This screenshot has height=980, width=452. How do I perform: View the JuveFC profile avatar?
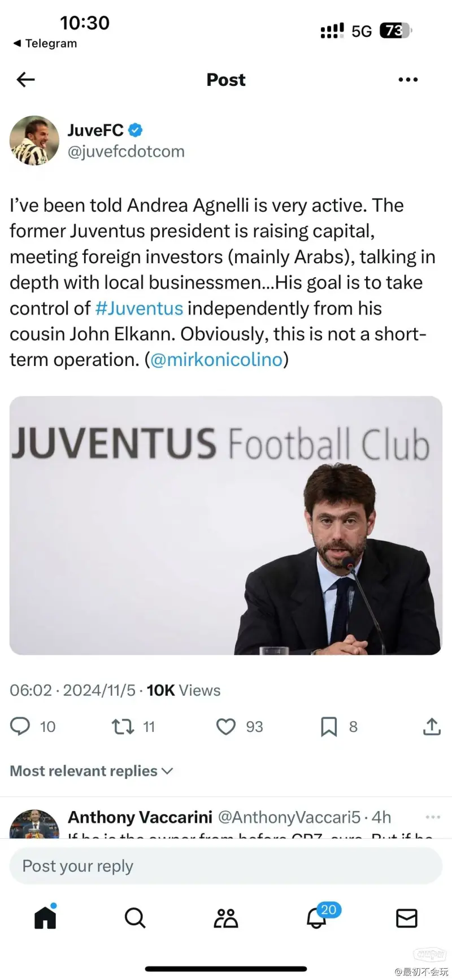34,141
